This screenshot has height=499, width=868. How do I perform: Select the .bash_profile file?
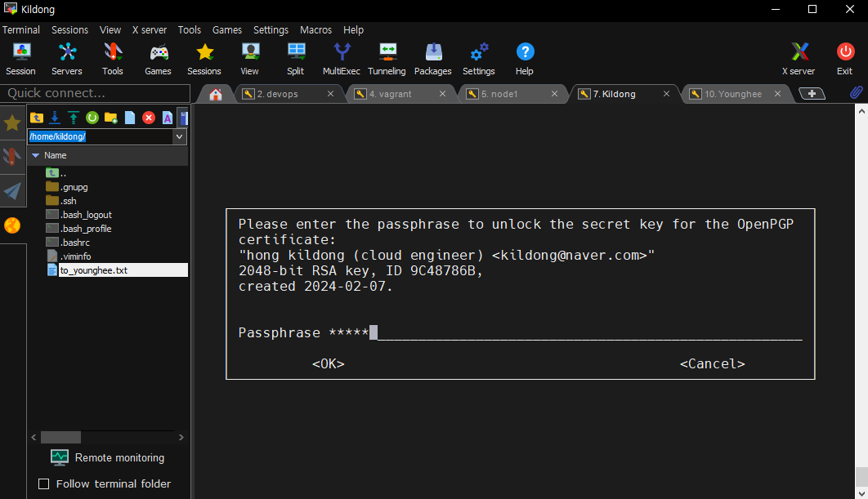click(78, 229)
